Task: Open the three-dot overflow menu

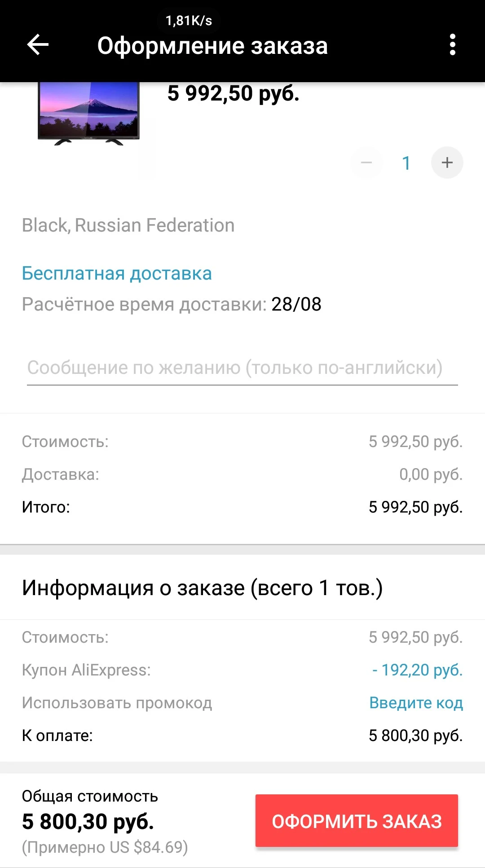Action: [452, 45]
